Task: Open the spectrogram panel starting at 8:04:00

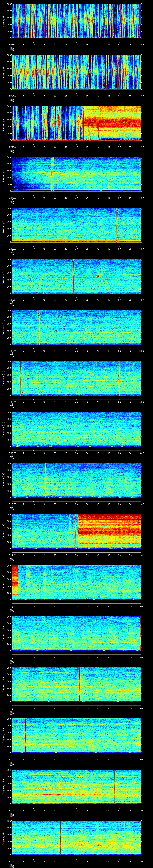Action: [77, 174]
